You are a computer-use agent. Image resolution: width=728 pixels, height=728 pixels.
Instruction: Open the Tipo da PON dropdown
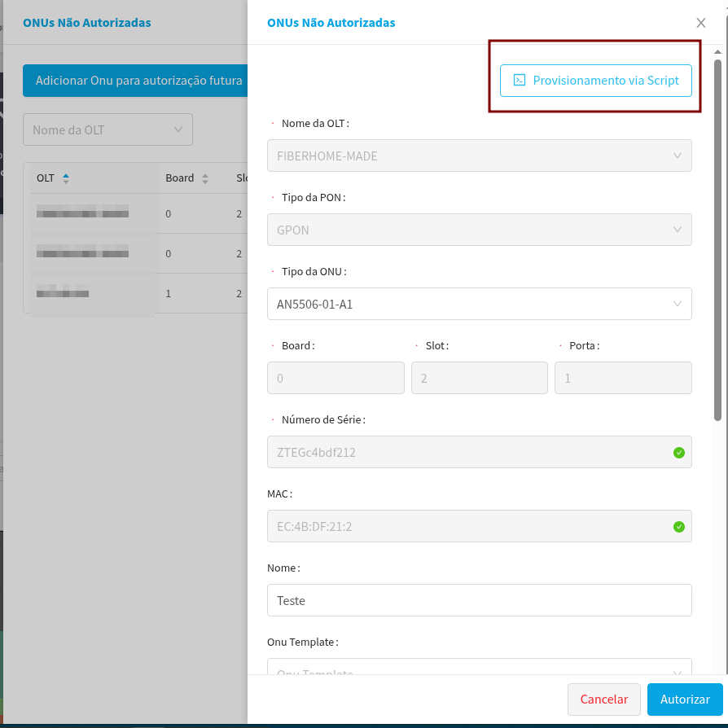tap(479, 230)
